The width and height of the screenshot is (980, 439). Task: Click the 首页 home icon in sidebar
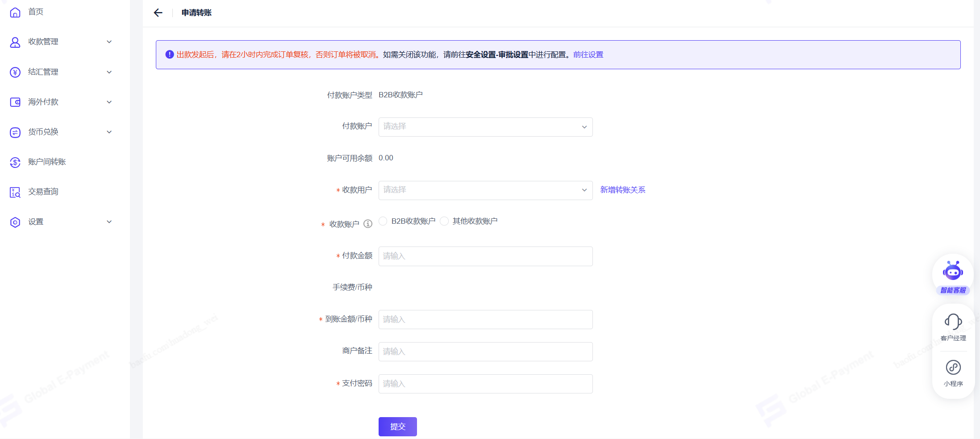pyautogui.click(x=15, y=12)
